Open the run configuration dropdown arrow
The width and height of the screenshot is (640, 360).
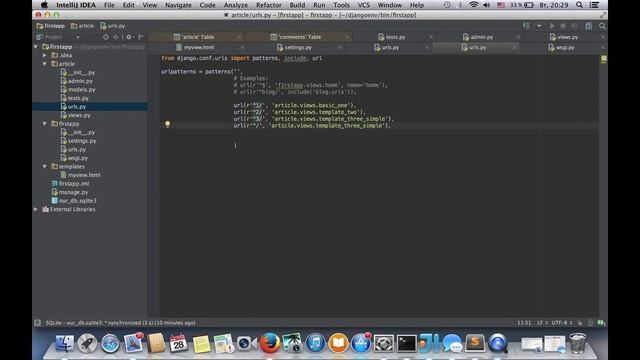(539, 26)
